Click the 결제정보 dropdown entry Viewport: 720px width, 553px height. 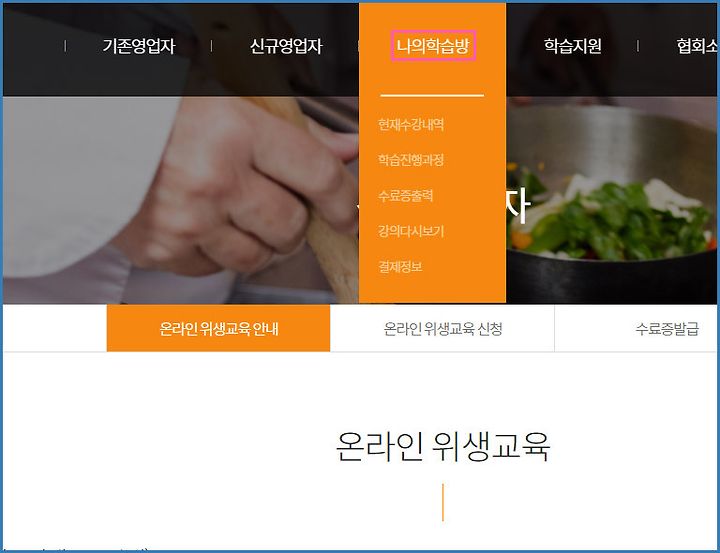coord(400,267)
